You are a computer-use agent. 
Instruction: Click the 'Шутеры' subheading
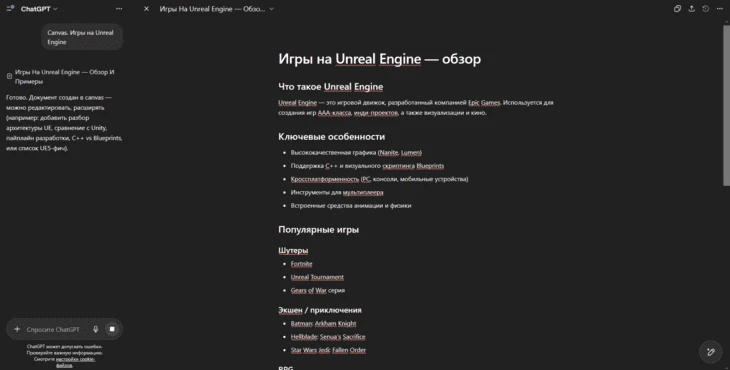[x=293, y=251]
